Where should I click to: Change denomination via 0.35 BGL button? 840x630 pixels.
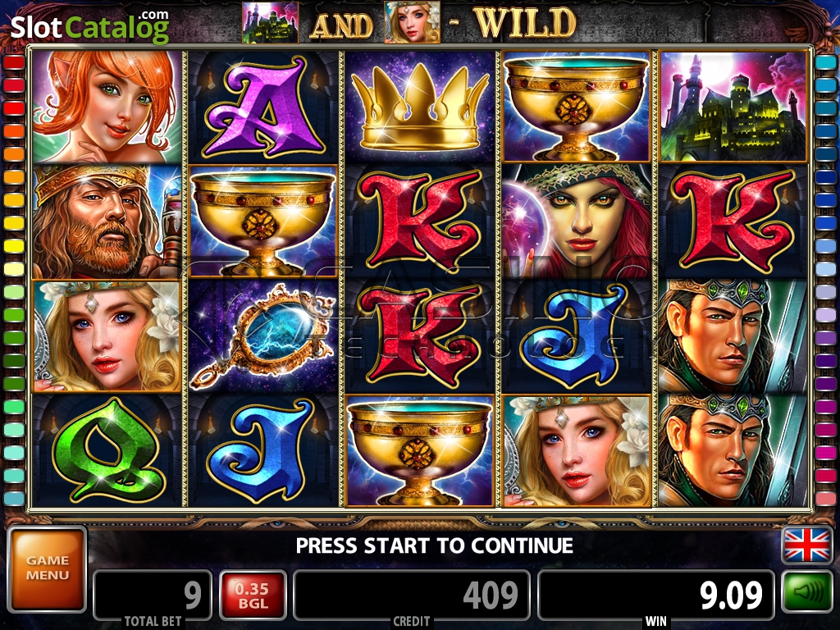coord(253,596)
